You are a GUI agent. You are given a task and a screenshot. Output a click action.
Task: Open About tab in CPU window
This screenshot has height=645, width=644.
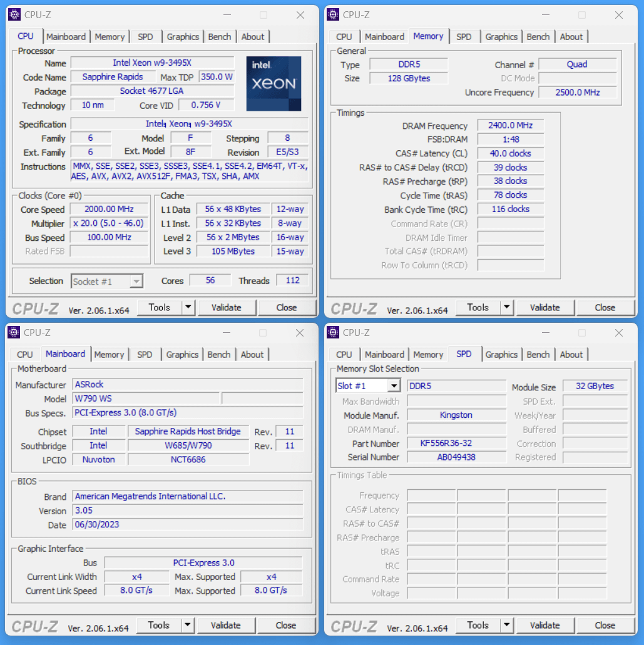[x=253, y=37]
